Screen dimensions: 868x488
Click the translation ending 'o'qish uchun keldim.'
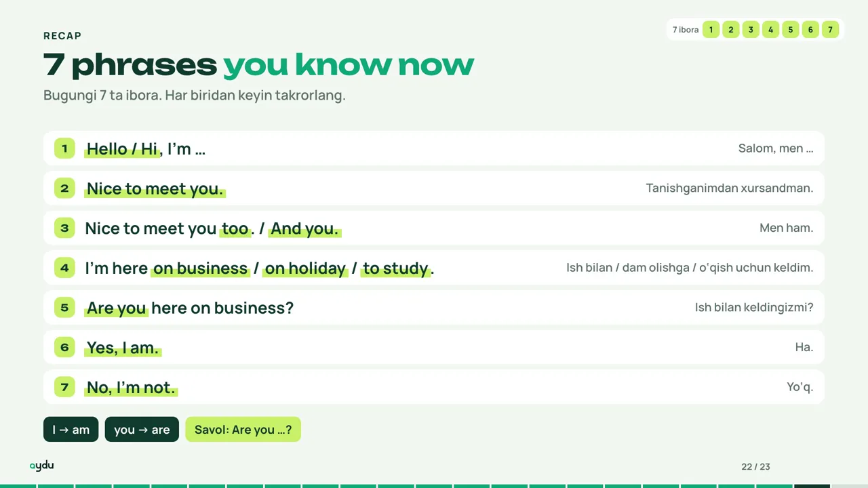(690, 268)
